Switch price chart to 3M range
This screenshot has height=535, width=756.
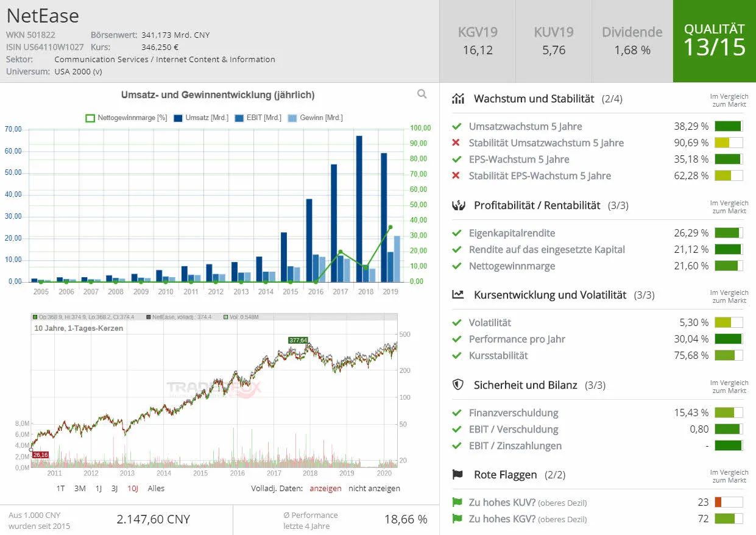tap(80, 489)
